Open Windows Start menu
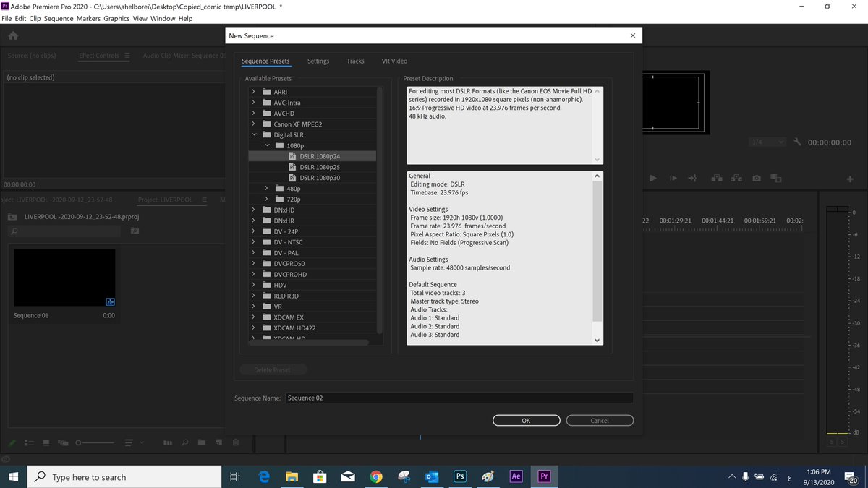 point(14,476)
